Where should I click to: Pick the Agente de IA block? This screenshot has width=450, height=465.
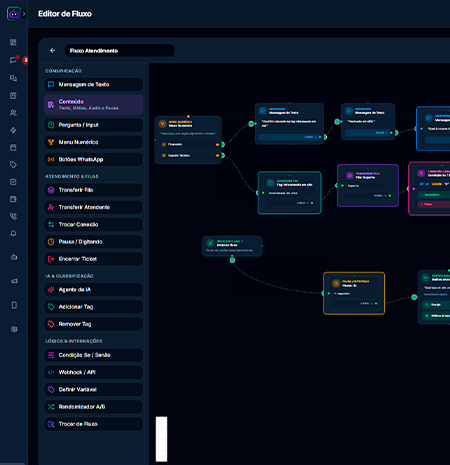pos(94,290)
